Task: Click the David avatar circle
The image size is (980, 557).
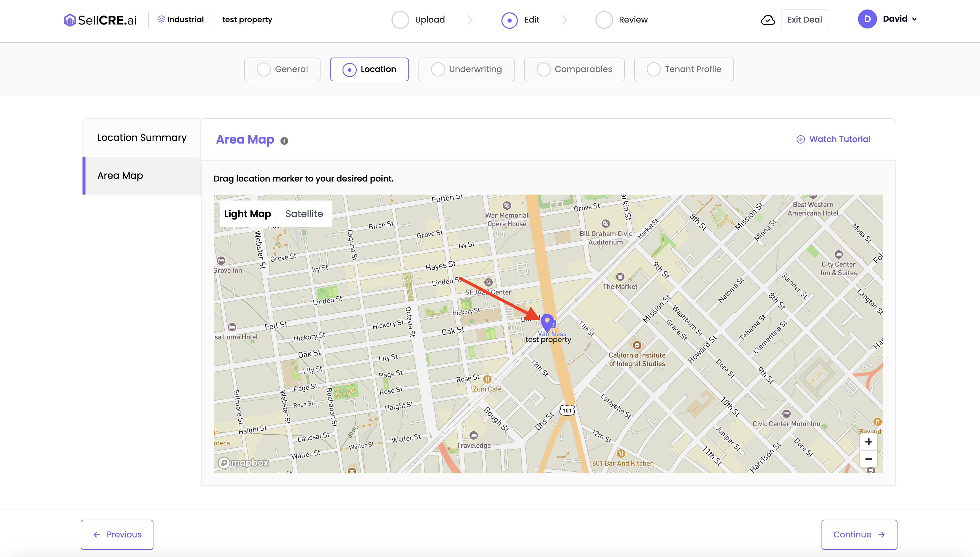Action: tap(867, 19)
